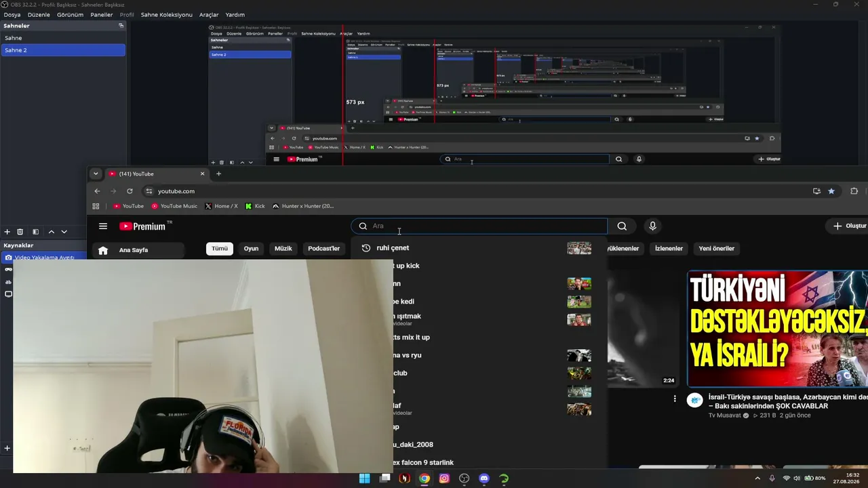Open the Yardım menu in OBS
The image size is (868, 488).
[x=235, y=14]
